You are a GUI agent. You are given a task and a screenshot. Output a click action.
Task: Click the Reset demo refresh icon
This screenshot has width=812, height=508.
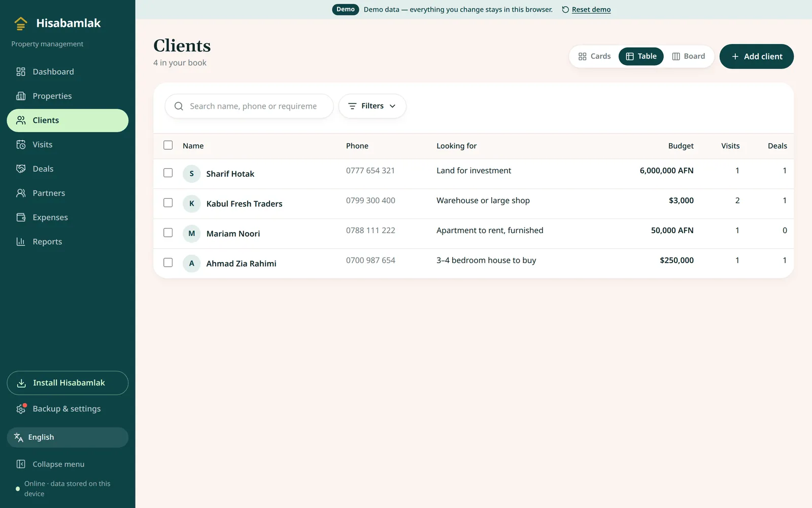(x=565, y=10)
